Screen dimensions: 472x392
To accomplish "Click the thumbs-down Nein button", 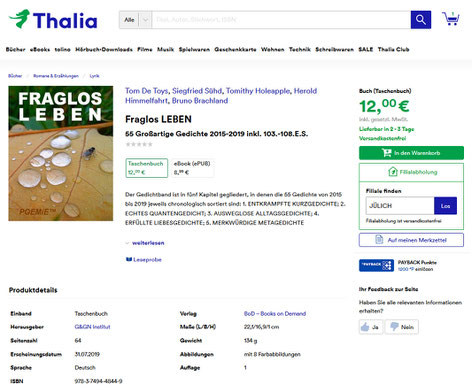I will (x=402, y=327).
